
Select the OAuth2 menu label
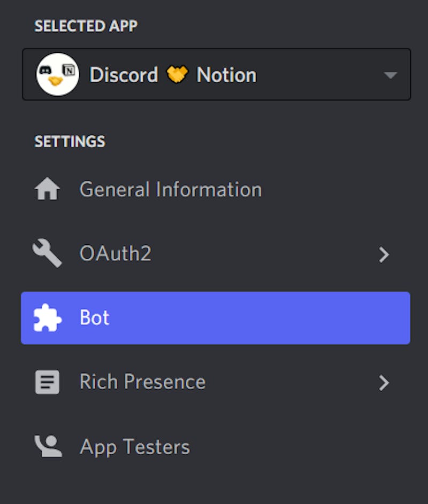pos(115,254)
